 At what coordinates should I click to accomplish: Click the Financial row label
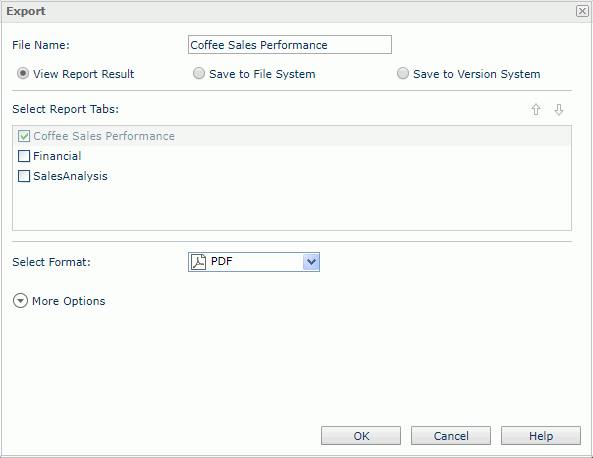[x=57, y=156]
